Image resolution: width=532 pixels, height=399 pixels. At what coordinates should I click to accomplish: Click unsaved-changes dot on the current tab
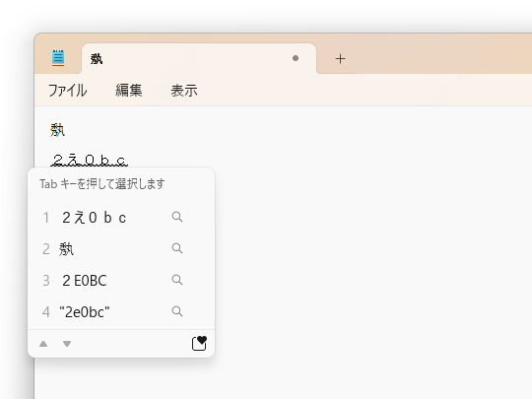(x=296, y=58)
